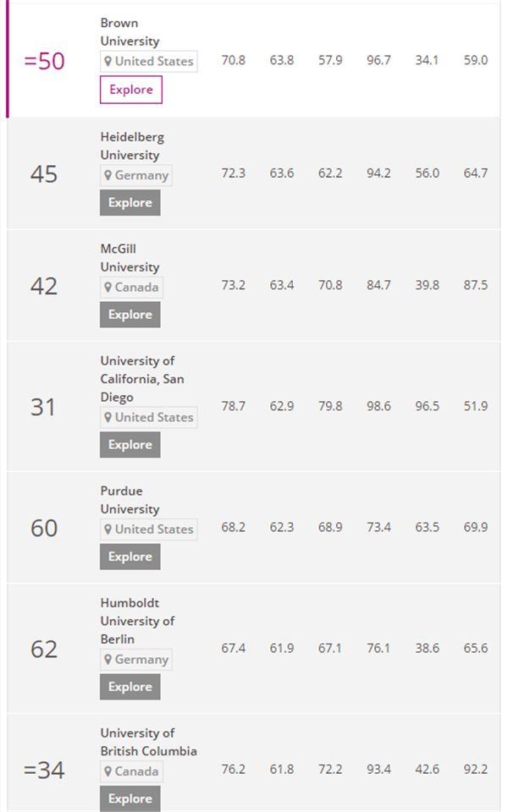The image size is (508, 812).
Task: Open Explore for Heidelberg University
Action: click(130, 203)
